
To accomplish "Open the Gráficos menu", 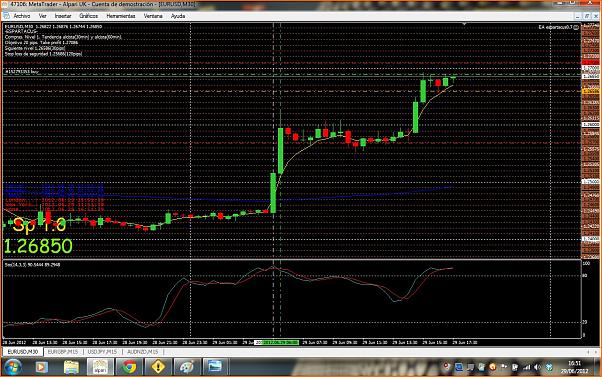I will point(89,16).
